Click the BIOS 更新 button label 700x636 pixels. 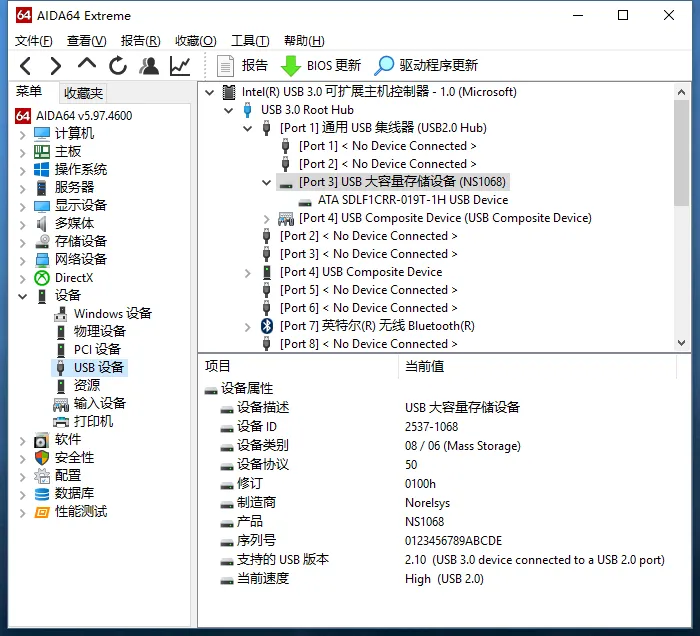334,66
